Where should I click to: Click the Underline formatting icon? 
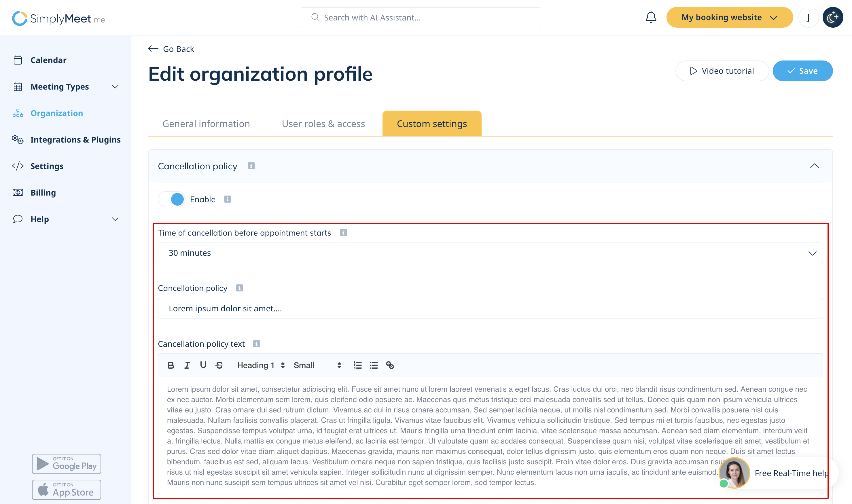pos(203,365)
